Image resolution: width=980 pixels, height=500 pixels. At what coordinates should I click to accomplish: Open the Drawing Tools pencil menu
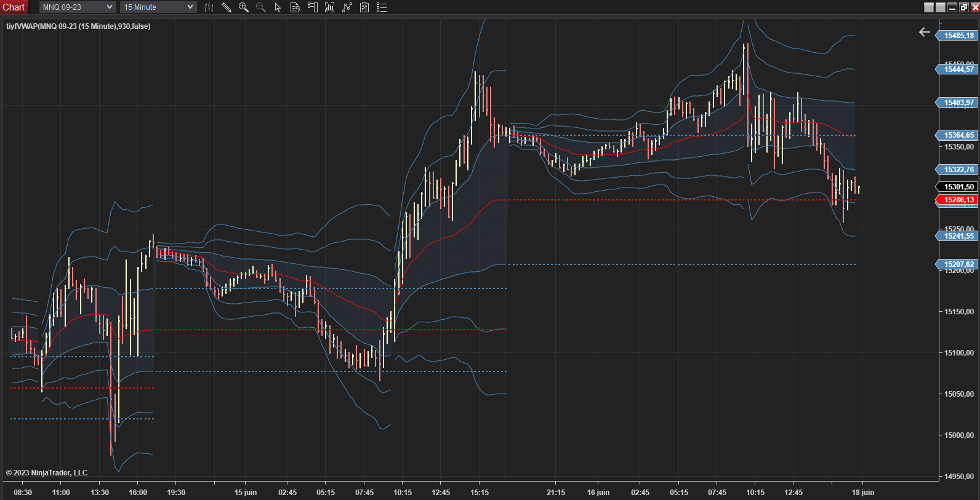click(x=227, y=7)
